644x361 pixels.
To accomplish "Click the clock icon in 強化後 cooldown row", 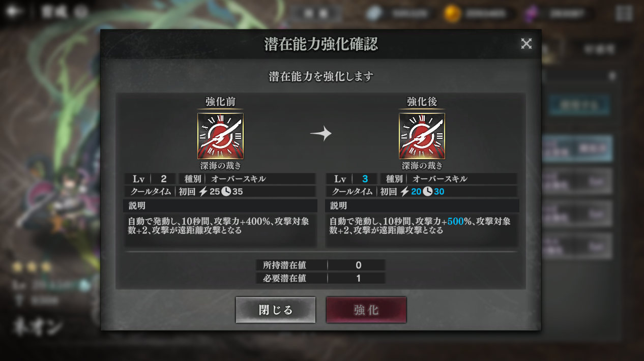I will (x=427, y=192).
